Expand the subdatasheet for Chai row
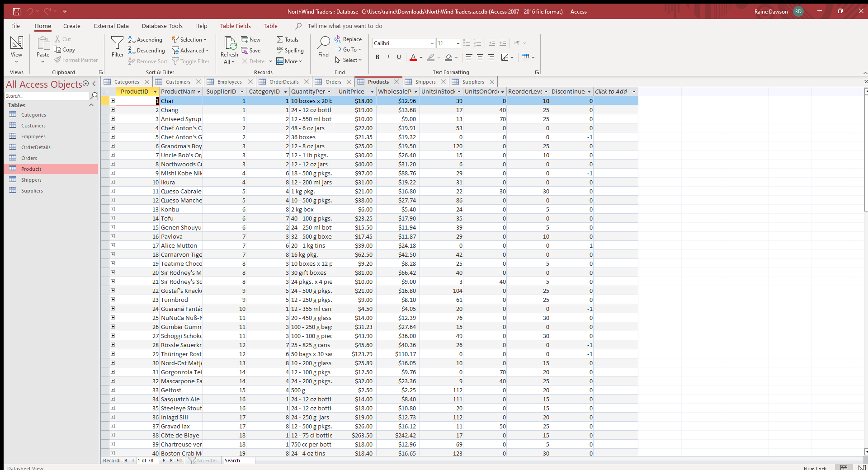The image size is (868, 470). click(113, 101)
